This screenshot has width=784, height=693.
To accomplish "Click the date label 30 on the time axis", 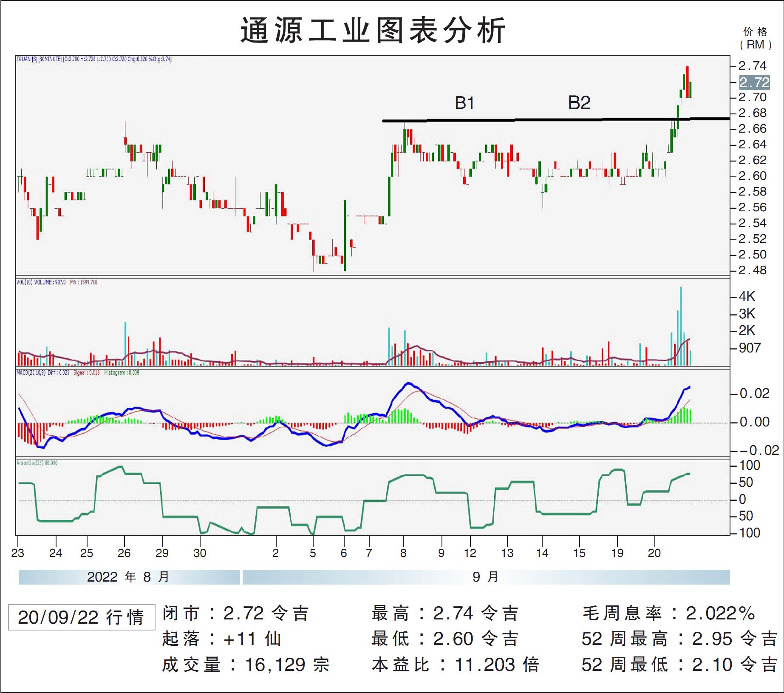I will 200,553.
